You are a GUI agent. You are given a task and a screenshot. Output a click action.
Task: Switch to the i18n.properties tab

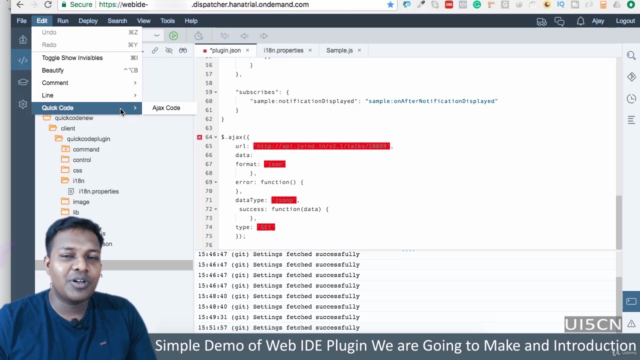283,51
